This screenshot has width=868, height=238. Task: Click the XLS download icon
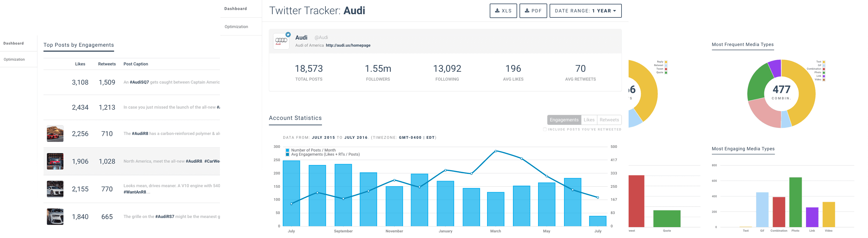coord(497,11)
